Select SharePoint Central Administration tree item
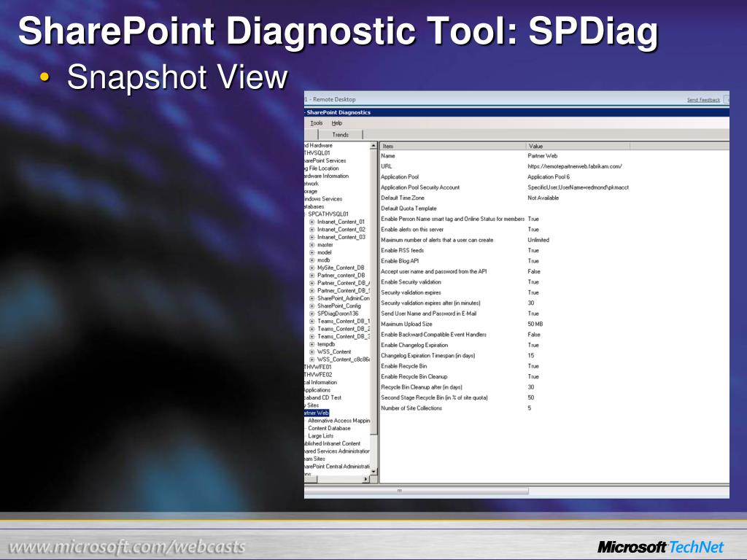Image resolution: width=747 pixels, height=560 pixels. [337, 466]
